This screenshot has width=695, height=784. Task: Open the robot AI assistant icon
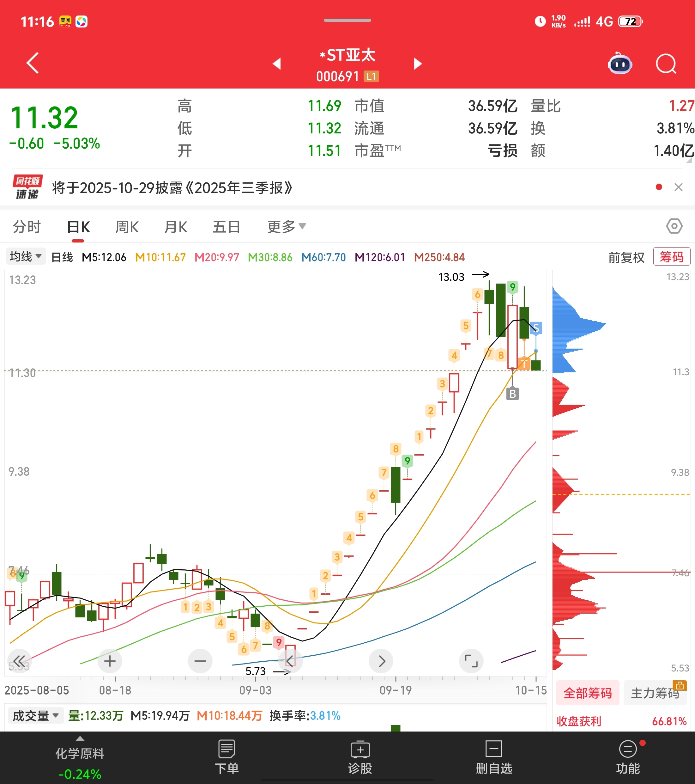620,64
